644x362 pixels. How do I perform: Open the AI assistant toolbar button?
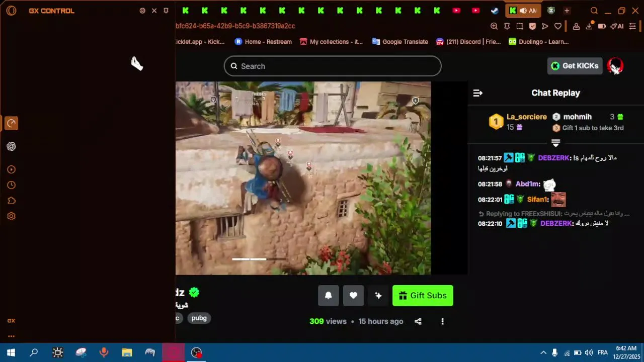pos(617,26)
